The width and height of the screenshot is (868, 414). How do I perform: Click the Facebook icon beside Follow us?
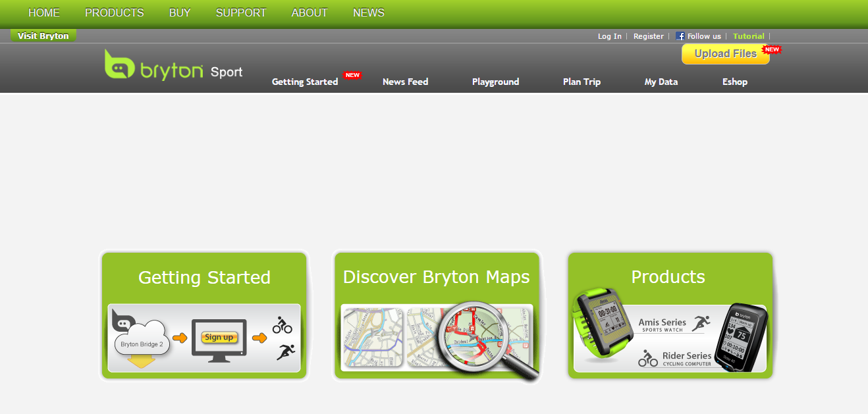(680, 36)
